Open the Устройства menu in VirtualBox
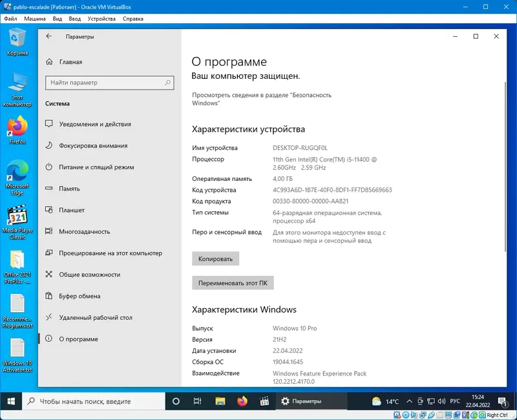Image resolution: width=517 pixels, height=420 pixels. point(101,19)
